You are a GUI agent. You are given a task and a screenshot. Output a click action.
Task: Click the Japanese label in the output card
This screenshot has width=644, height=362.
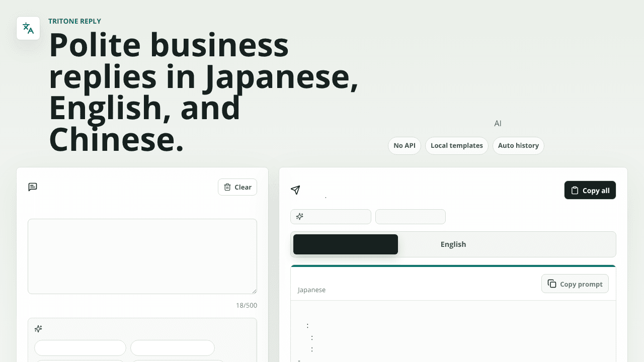[311, 290]
